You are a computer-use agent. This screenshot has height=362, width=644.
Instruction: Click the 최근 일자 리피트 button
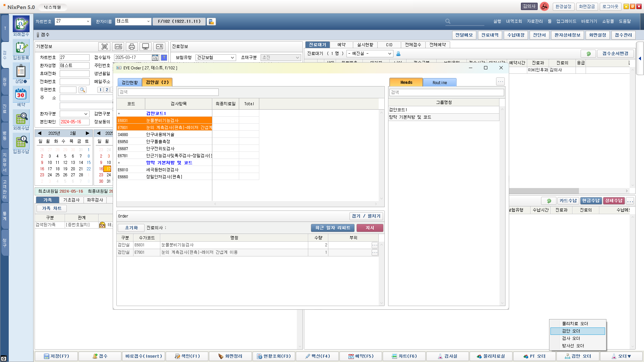tap(332, 228)
